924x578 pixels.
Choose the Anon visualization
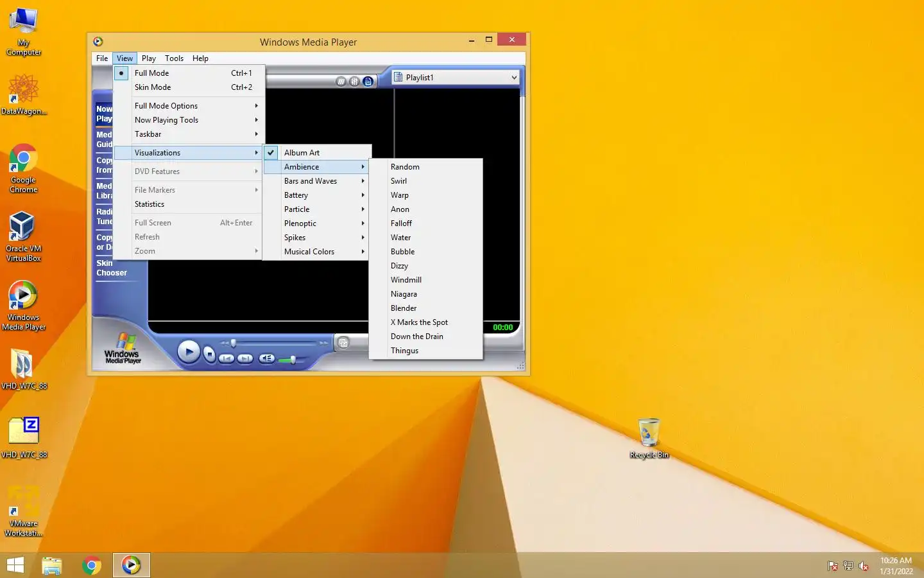click(x=425, y=209)
